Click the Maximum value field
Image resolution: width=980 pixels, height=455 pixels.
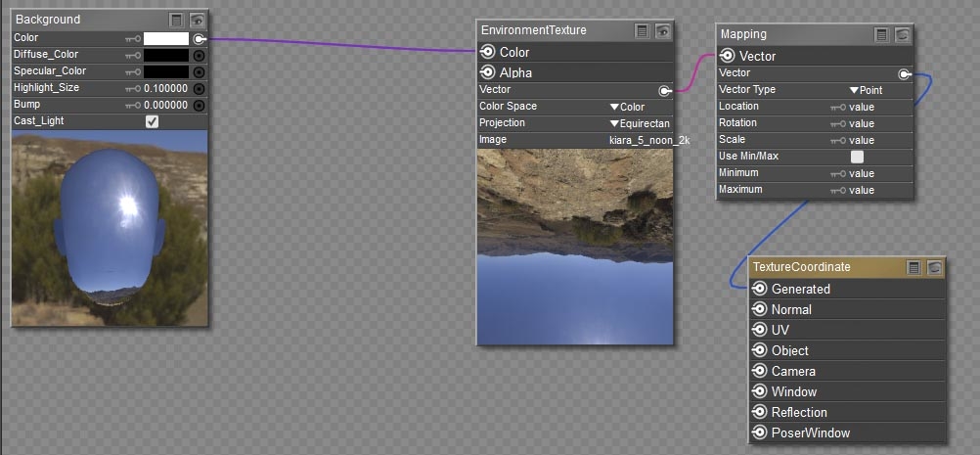tap(862, 190)
